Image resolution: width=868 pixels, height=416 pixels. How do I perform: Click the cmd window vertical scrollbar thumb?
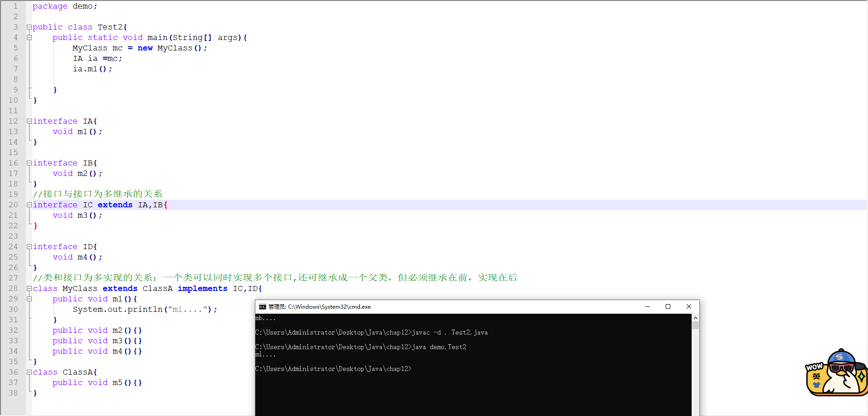pyautogui.click(x=695, y=326)
